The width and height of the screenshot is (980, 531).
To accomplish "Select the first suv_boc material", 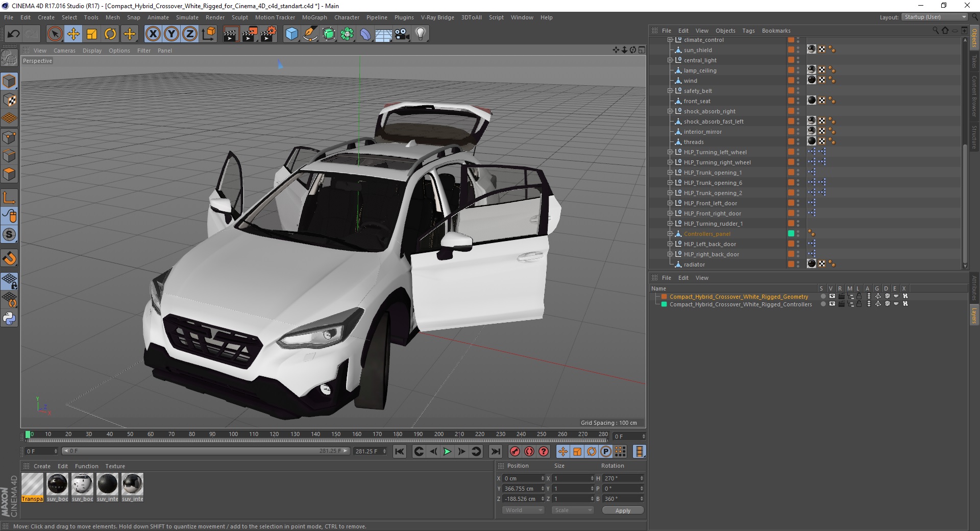I will coord(57,488).
